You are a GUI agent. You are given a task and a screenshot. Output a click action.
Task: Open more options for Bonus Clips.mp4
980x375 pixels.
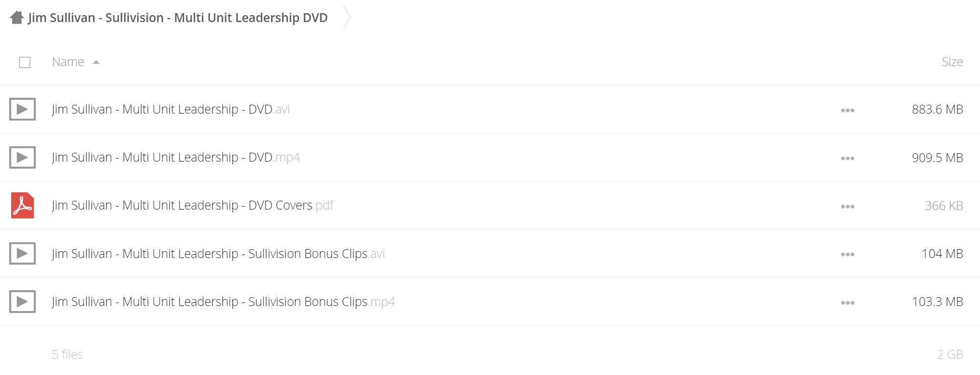(x=847, y=303)
